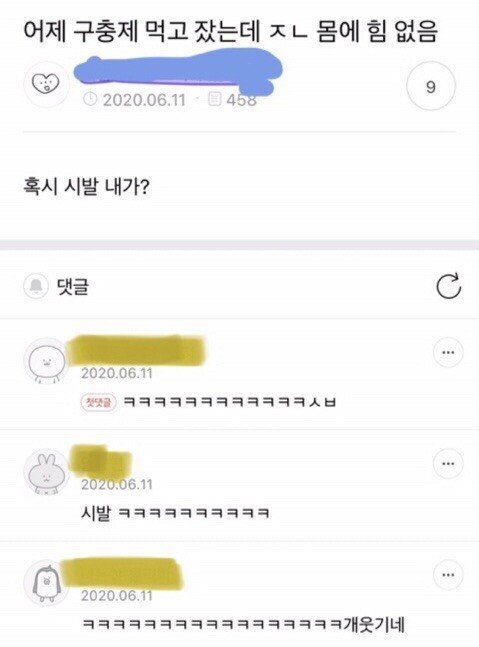The image size is (479, 647).
Task: Tap the first commenter's yellow-scribbled name
Action: tap(138, 351)
